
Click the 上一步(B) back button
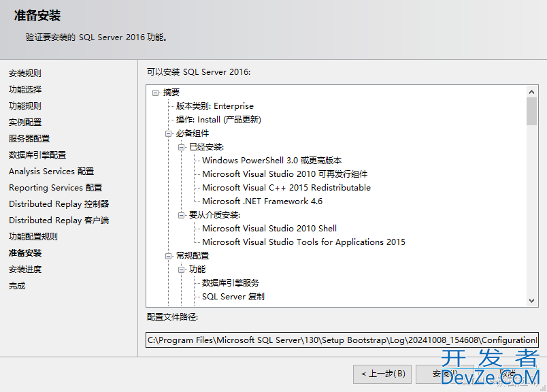click(x=382, y=374)
